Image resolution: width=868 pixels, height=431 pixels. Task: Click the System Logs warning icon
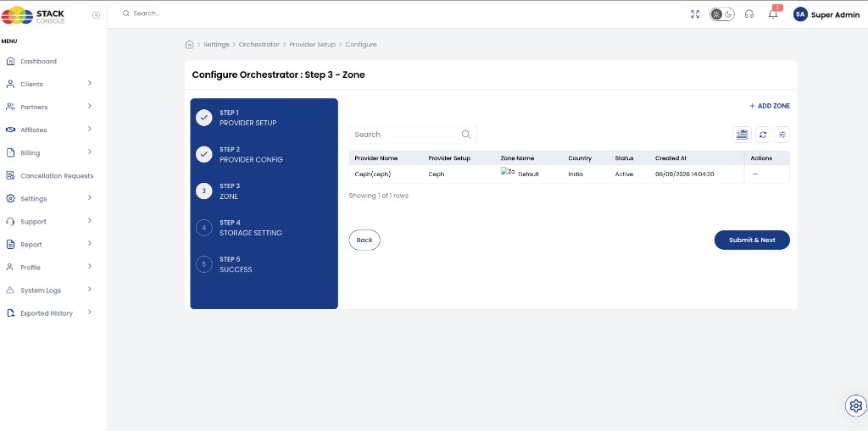pos(10,290)
